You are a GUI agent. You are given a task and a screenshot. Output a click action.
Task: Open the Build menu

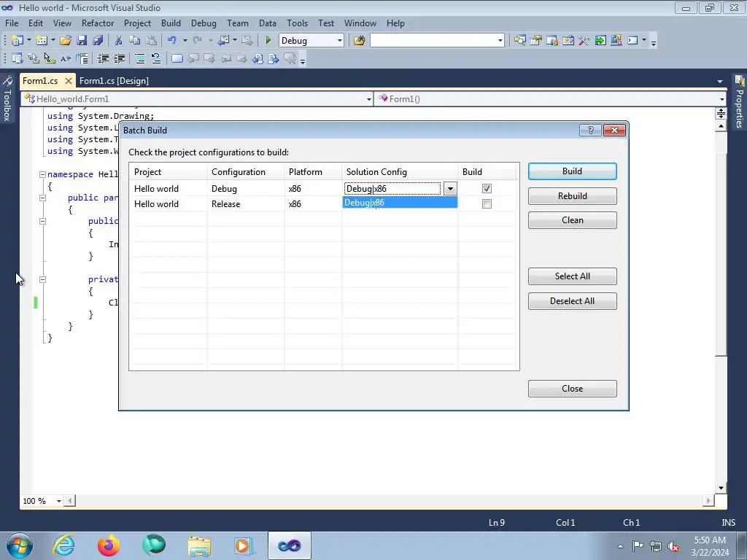coord(171,23)
